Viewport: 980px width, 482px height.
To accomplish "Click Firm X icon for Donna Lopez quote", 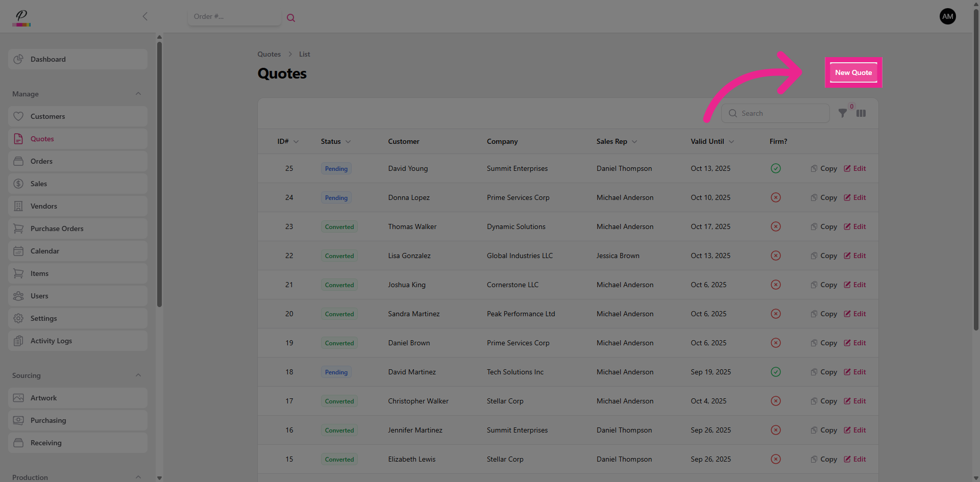I will [775, 197].
